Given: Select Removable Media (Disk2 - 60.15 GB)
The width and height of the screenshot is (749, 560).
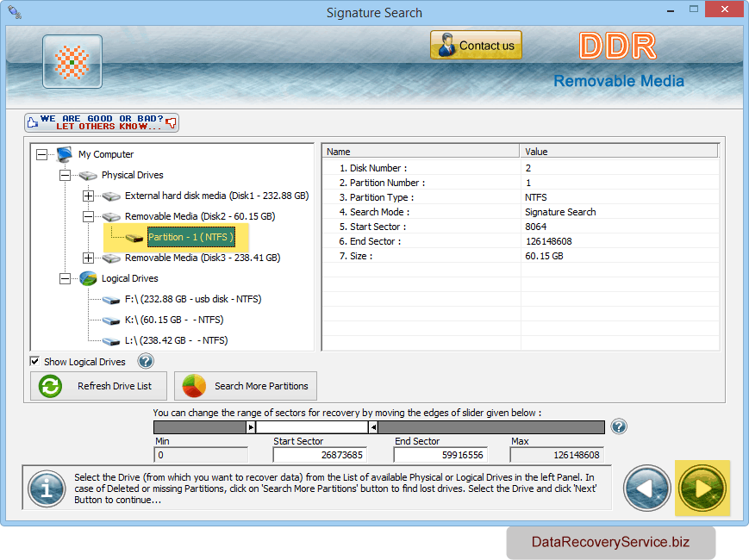Looking at the screenshot, I should (x=200, y=216).
